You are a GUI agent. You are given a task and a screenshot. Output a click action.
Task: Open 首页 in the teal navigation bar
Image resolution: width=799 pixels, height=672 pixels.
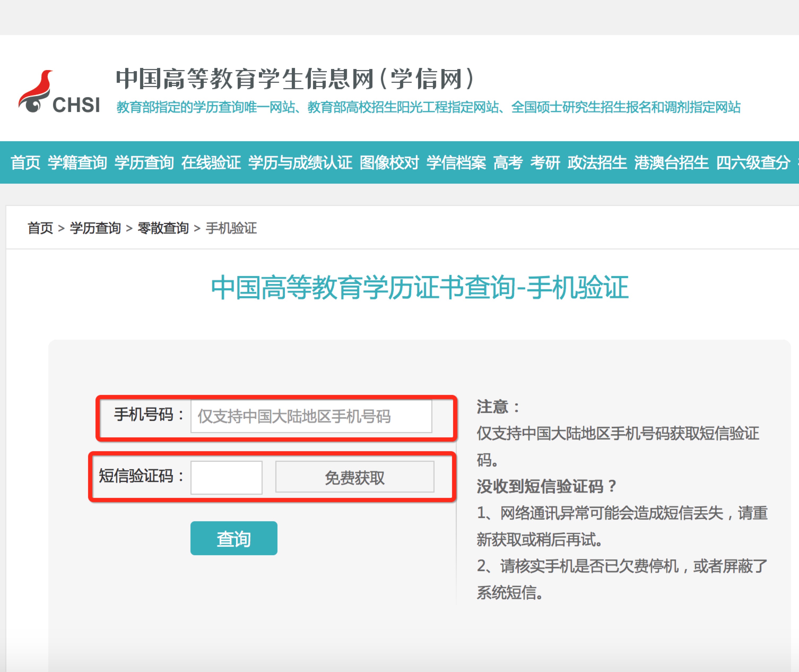click(x=25, y=163)
